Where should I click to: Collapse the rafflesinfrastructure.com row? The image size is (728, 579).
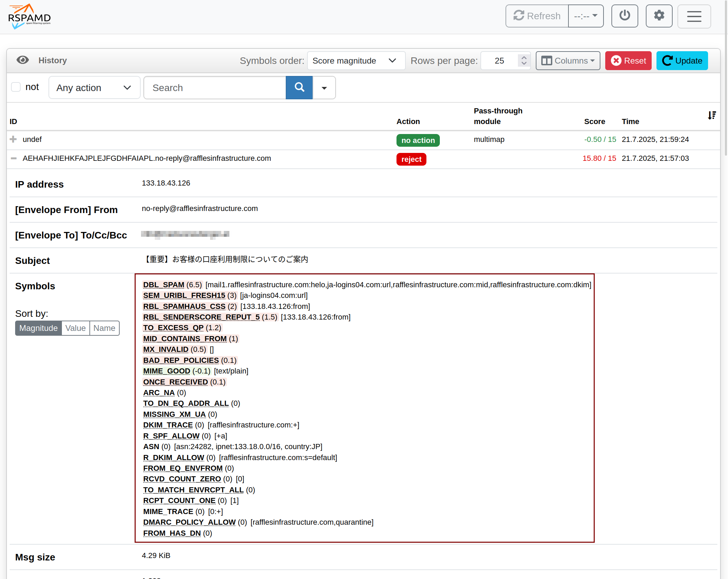coord(13,158)
